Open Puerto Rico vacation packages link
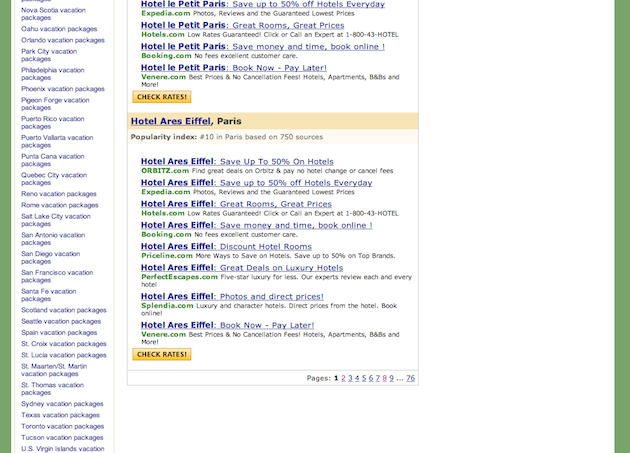This screenshot has width=630, height=453. click(x=53, y=123)
